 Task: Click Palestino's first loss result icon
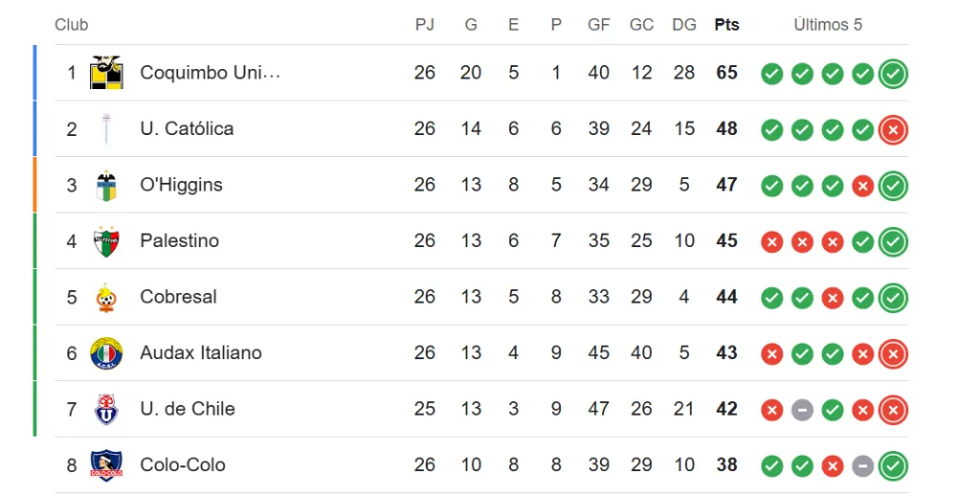click(x=771, y=242)
